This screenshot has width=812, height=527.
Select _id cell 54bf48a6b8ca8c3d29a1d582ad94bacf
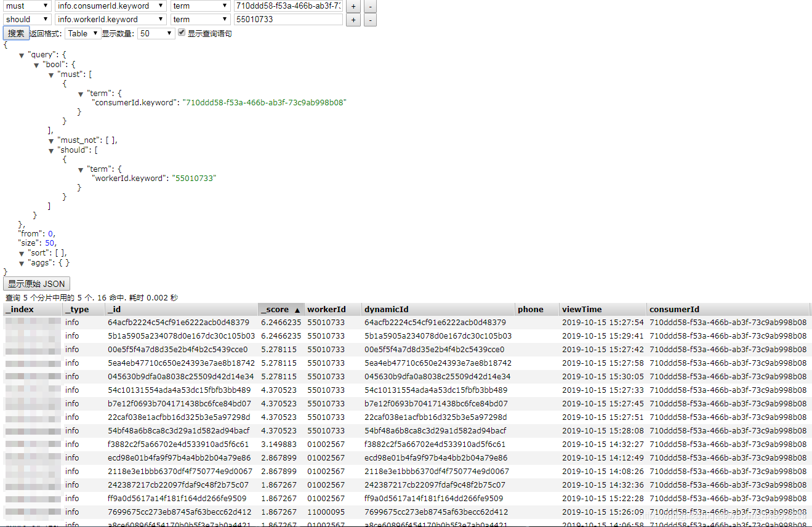[179, 430]
